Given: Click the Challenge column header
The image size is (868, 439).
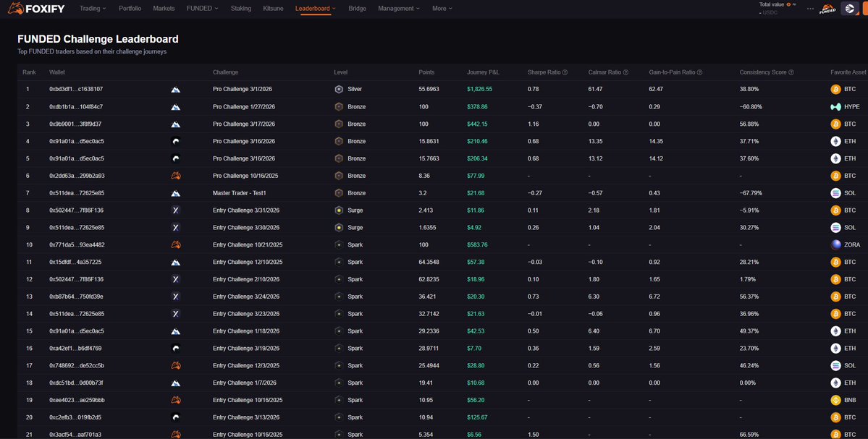Looking at the screenshot, I should 225,72.
